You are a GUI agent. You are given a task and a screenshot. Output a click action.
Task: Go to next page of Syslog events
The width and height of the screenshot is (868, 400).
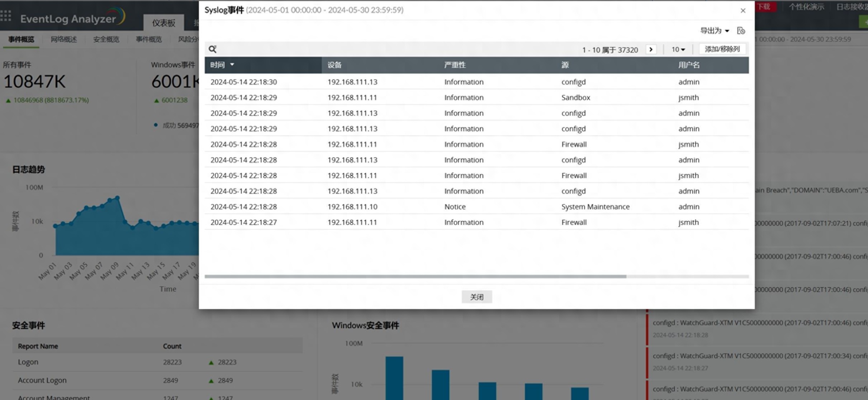651,49
